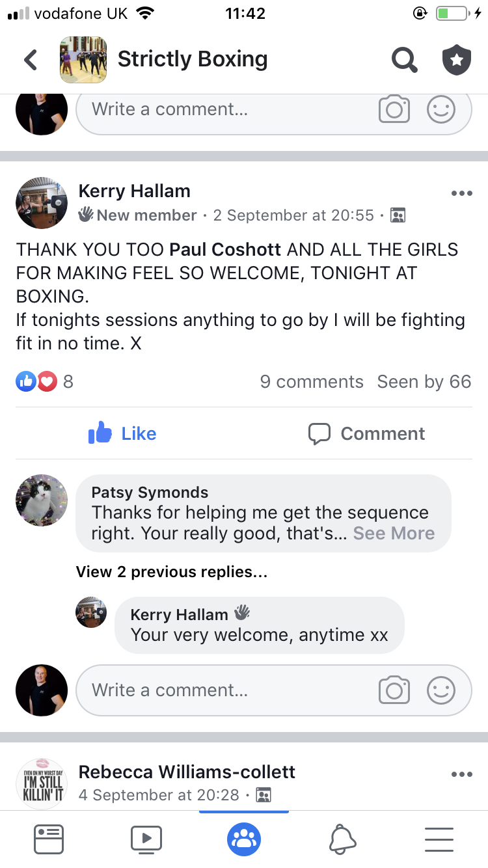Open options menu for Kerry Hallam's post
Image resolution: width=488 pixels, height=868 pixels.
[x=461, y=193]
